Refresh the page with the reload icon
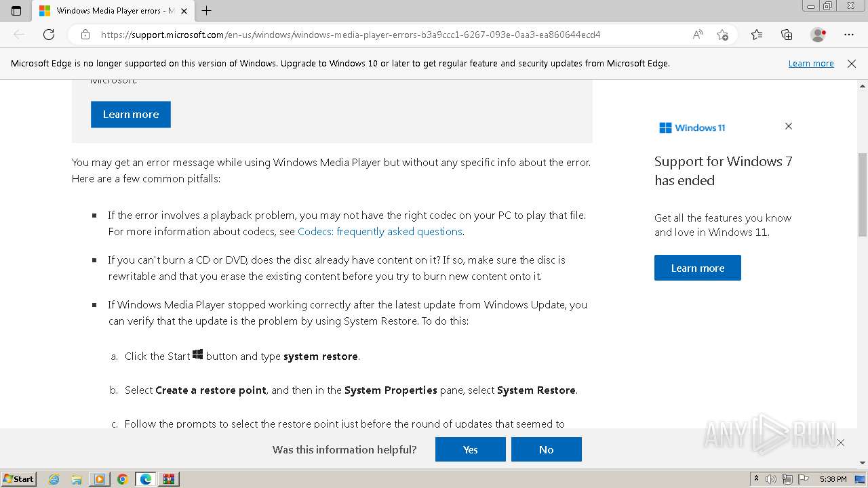 click(49, 35)
